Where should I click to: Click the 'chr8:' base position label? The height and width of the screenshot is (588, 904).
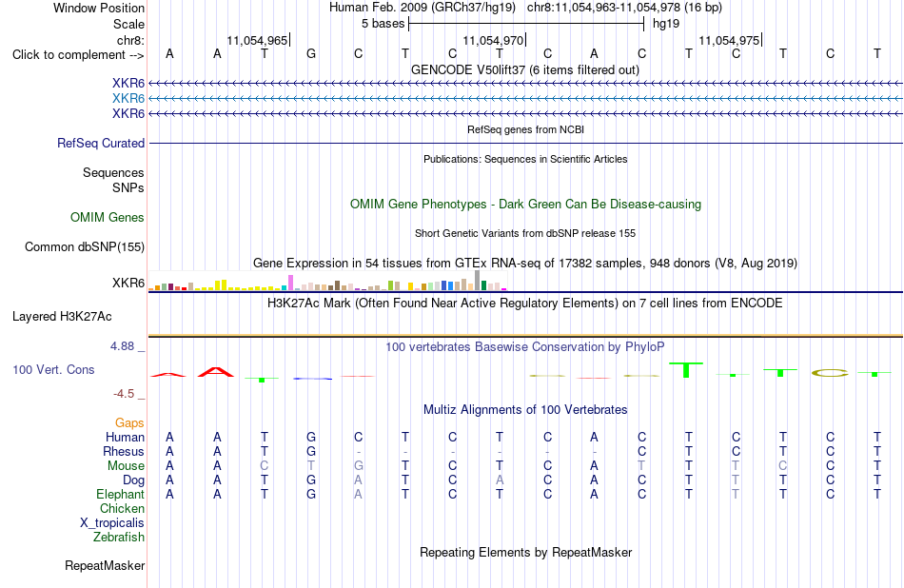[130, 40]
